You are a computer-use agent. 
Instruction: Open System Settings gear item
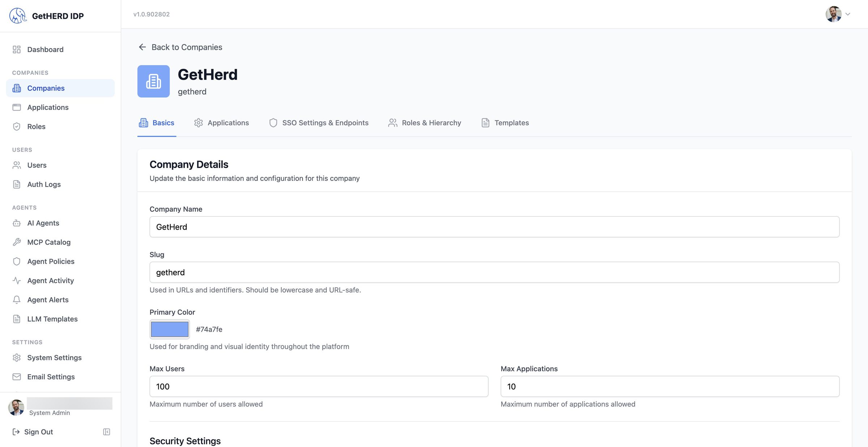[x=60, y=358]
